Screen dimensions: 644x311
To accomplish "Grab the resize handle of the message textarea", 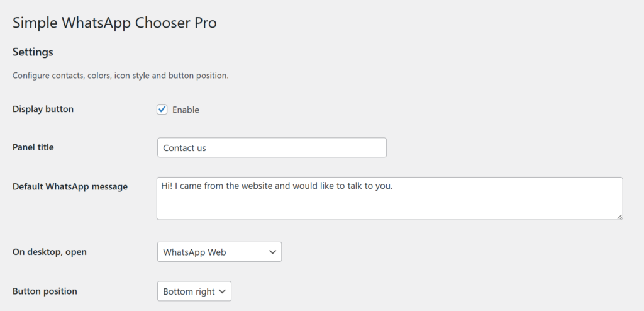I will click(x=619, y=216).
